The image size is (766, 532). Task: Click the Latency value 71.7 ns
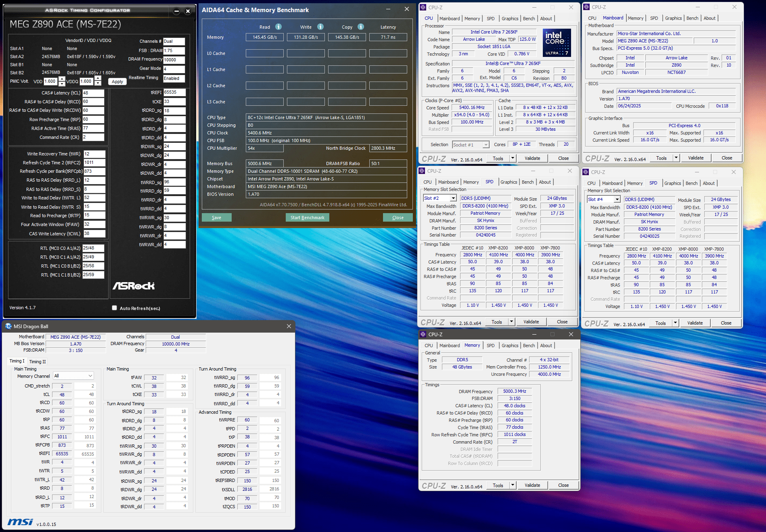(388, 37)
